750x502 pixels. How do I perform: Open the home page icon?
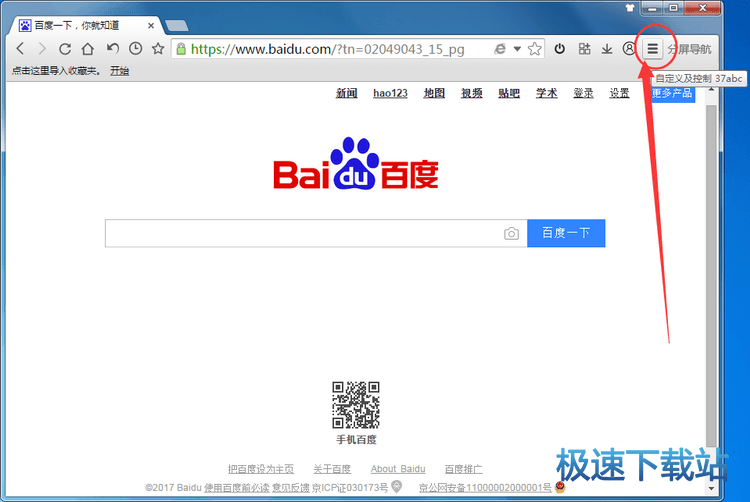[x=88, y=49]
